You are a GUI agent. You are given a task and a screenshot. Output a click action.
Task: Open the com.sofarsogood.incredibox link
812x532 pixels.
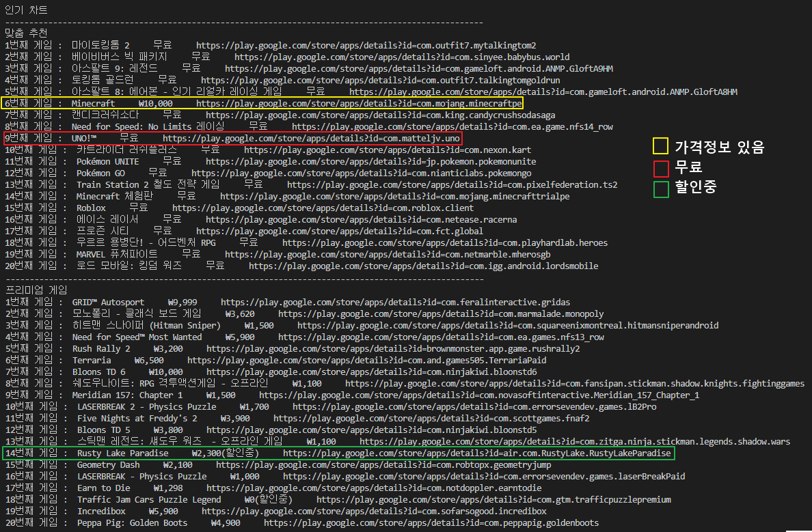374,512
